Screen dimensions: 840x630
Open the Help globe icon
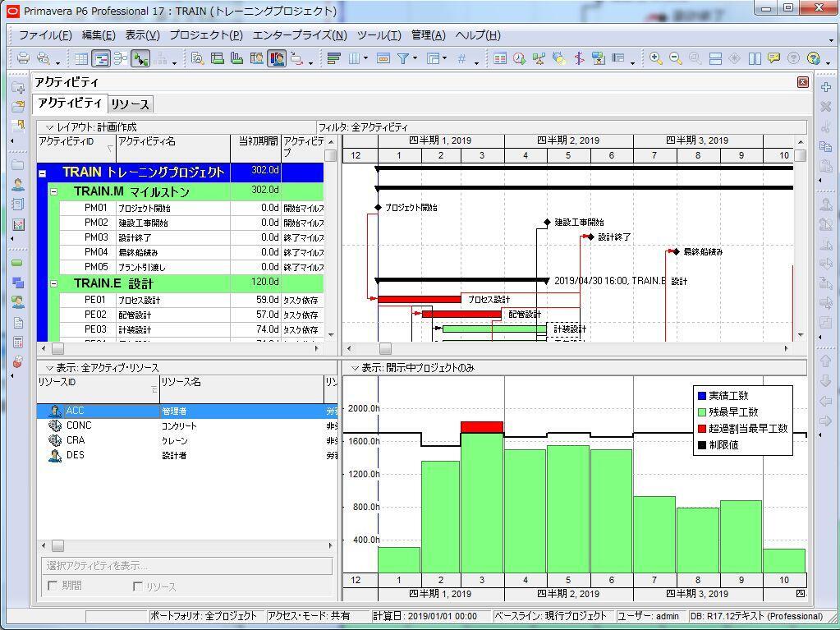pos(813,58)
